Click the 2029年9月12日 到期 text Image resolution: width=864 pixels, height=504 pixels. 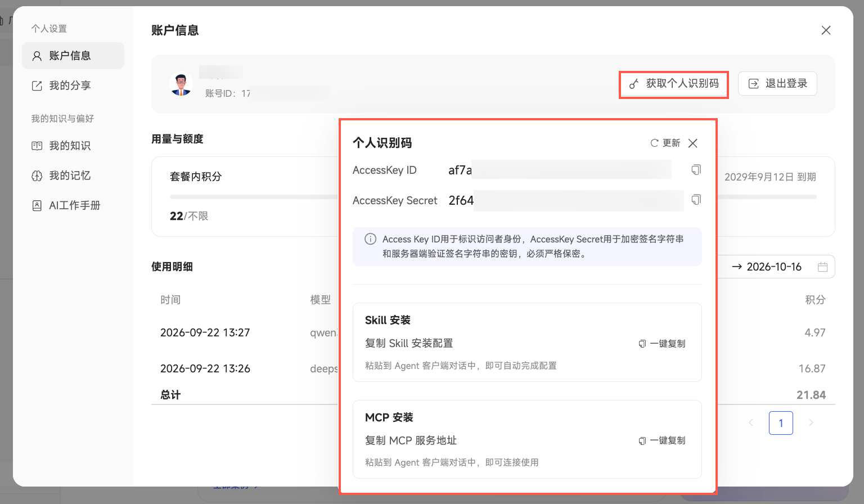(x=770, y=177)
